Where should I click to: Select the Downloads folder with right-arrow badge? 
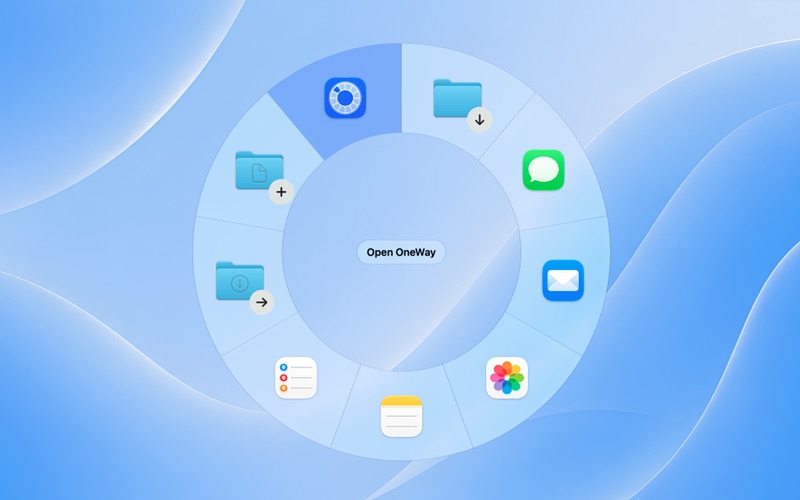click(x=245, y=288)
